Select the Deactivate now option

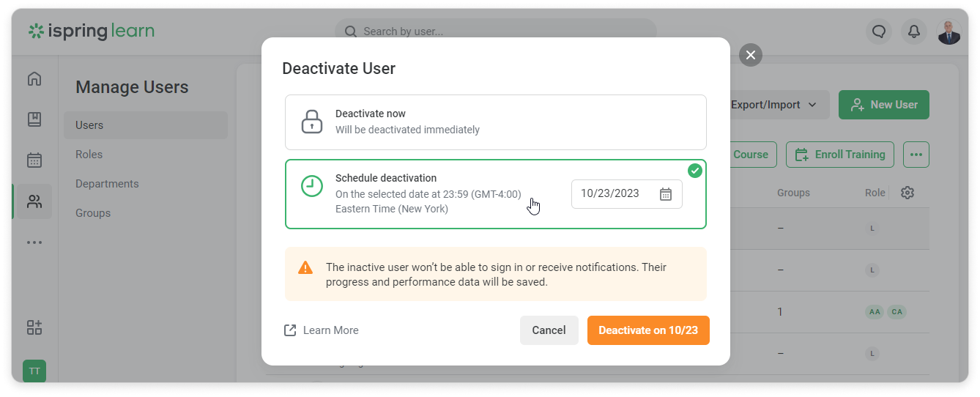[x=495, y=122]
